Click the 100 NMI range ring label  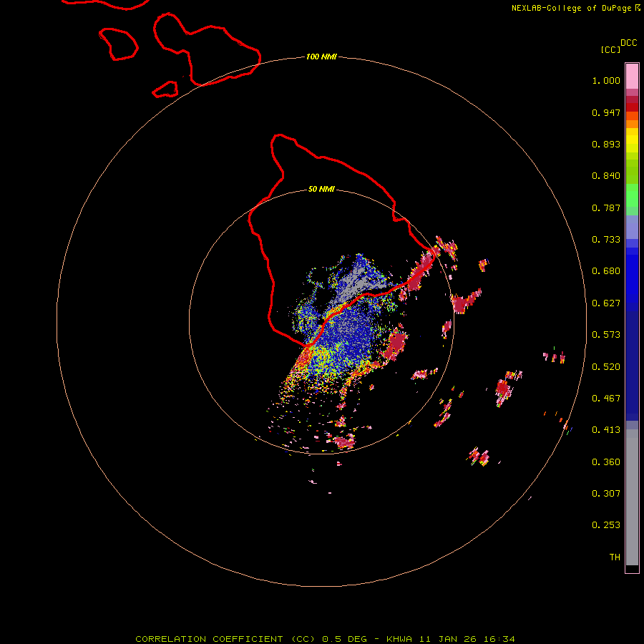click(321, 57)
